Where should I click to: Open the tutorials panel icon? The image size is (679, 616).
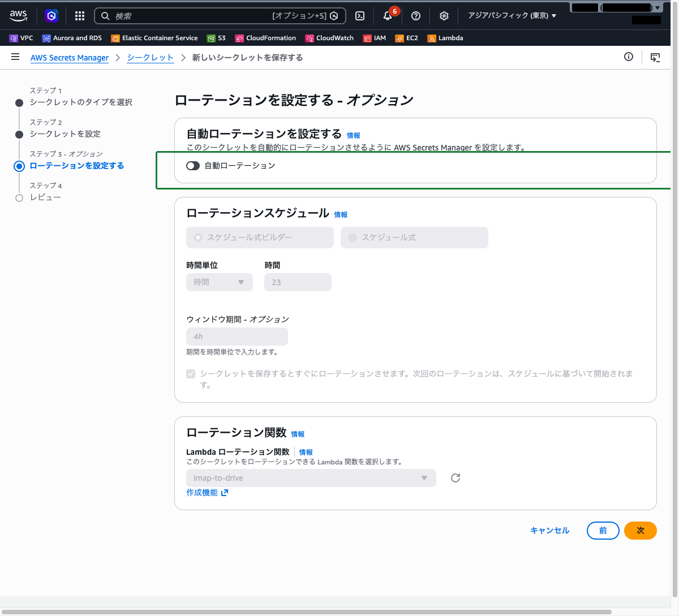point(655,57)
